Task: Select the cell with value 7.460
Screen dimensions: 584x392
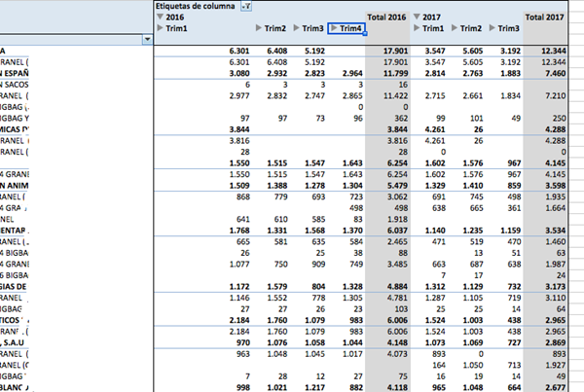Action: coord(545,73)
